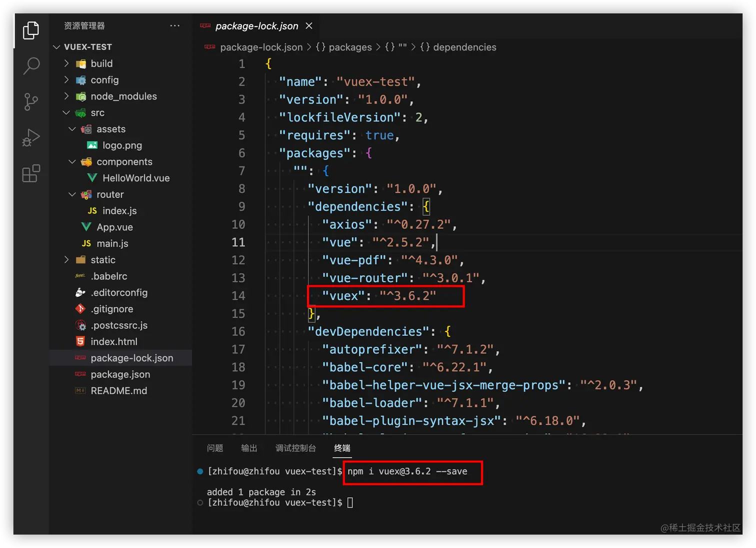This screenshot has width=756, height=548.
Task: Click the index.js JS file icon
Action: coord(92,211)
